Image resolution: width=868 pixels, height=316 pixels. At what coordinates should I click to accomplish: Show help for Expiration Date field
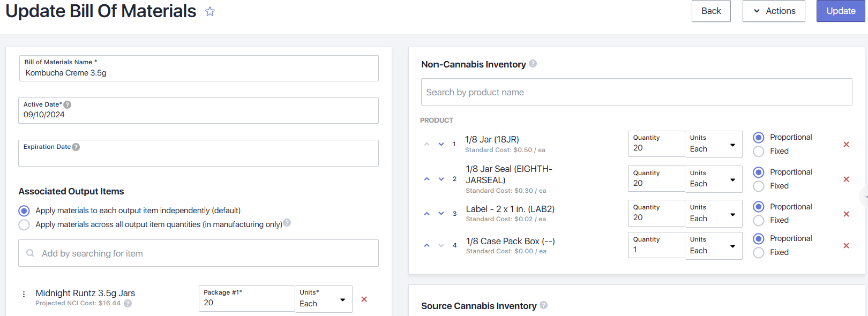click(76, 147)
